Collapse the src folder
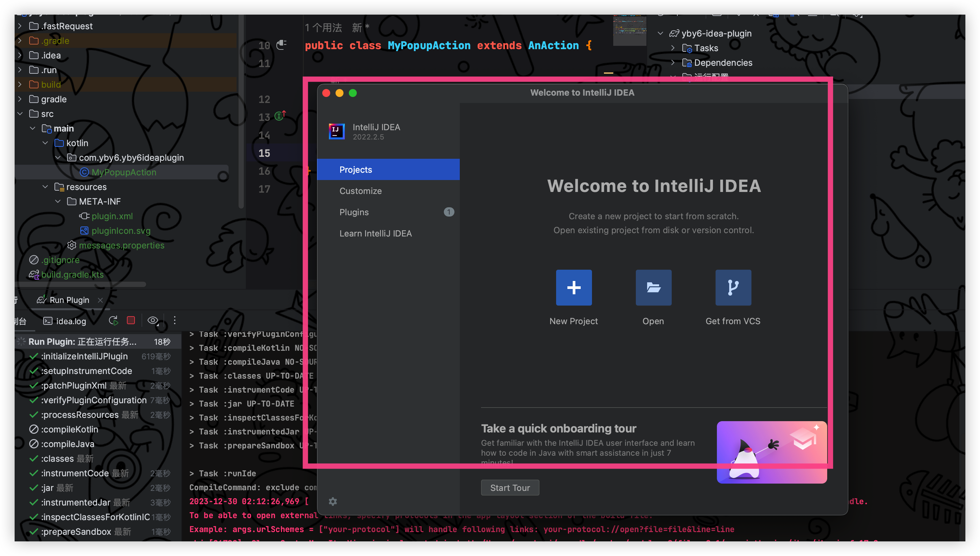980x556 pixels. click(x=20, y=114)
